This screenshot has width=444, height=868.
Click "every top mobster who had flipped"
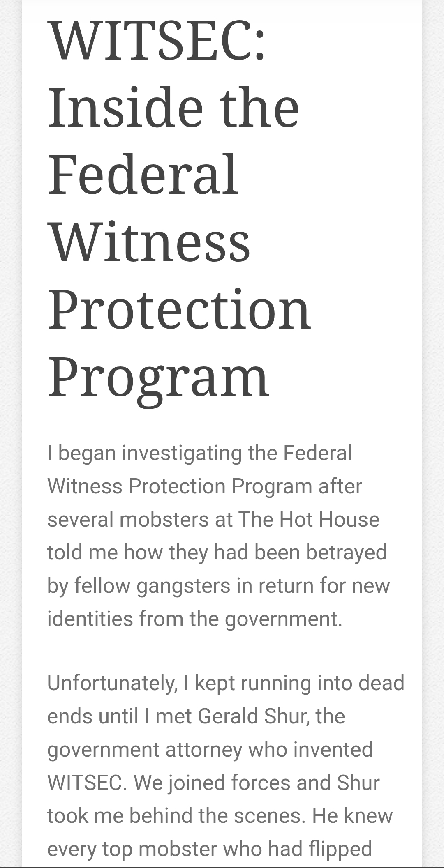pyautogui.click(x=210, y=849)
